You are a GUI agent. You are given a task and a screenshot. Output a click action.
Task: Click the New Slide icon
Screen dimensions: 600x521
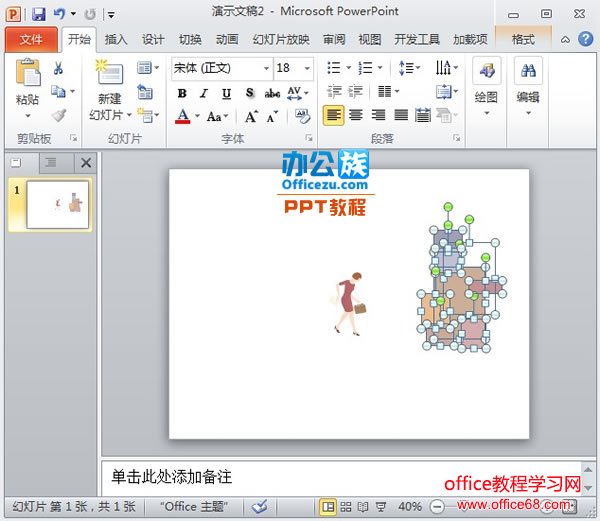(110, 72)
